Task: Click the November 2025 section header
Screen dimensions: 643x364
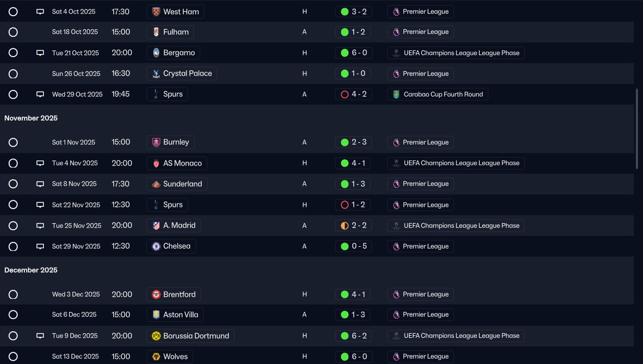Action: click(x=31, y=118)
